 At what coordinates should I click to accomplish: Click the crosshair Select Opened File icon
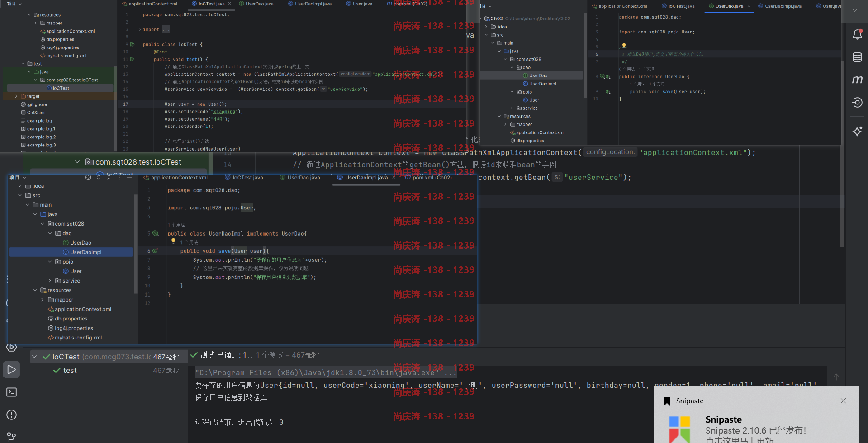coord(88,178)
